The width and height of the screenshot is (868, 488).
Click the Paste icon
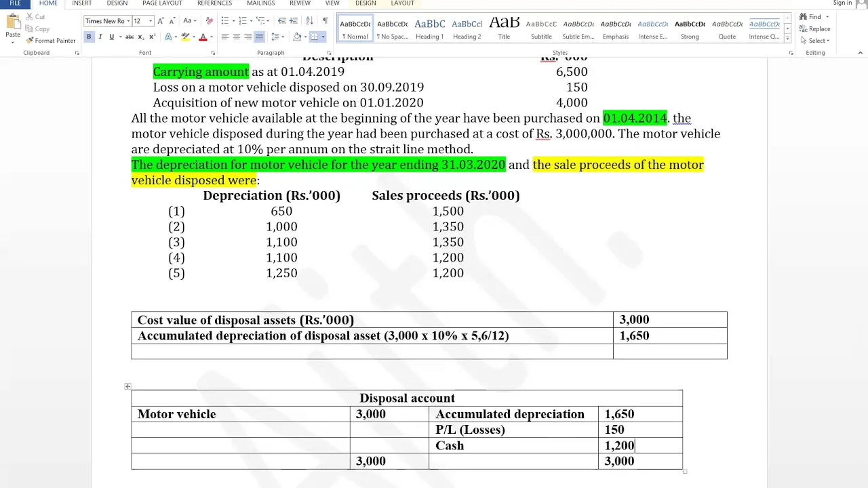point(12,22)
